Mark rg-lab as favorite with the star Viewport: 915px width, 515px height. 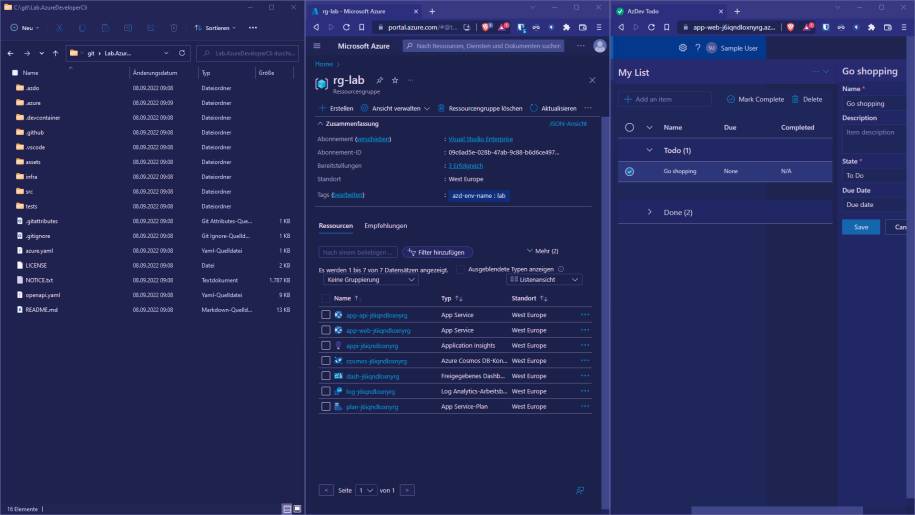pos(395,80)
